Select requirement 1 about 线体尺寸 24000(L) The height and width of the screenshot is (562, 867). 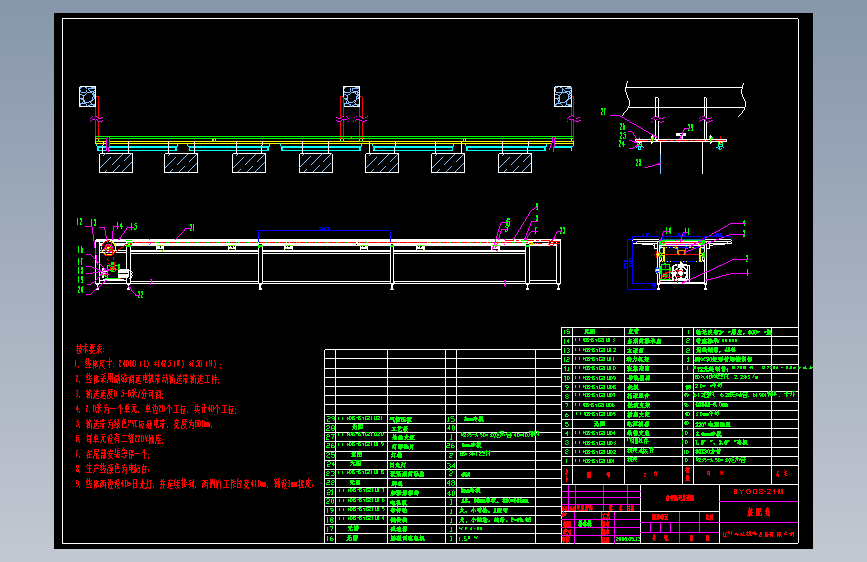point(148,364)
